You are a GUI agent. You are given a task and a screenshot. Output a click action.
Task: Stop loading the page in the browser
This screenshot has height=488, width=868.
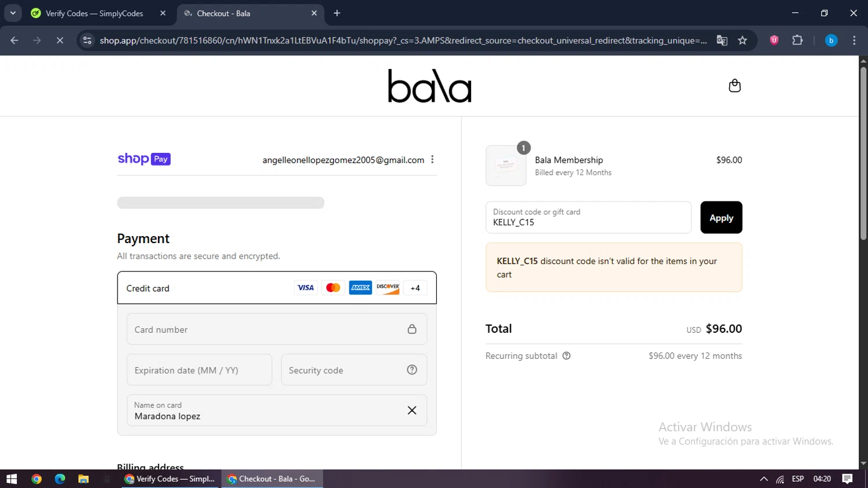tap(60, 41)
